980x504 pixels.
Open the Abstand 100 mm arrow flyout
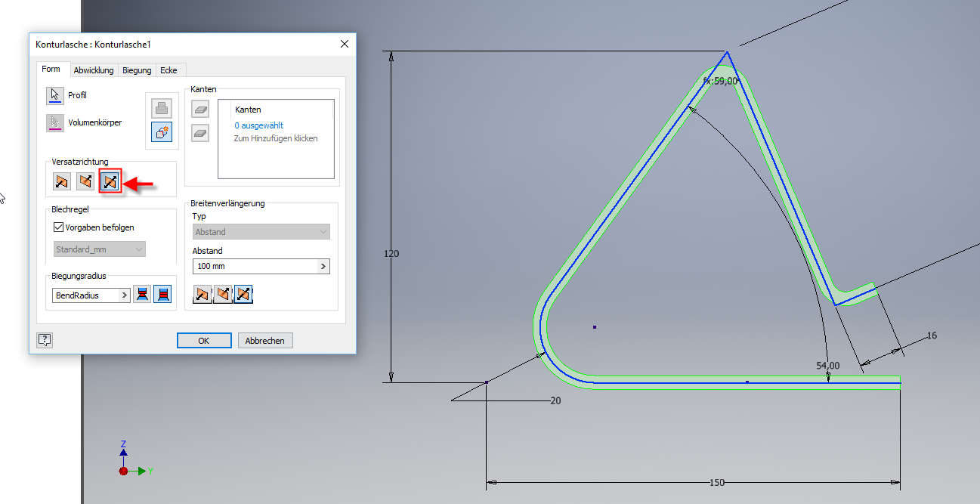tap(323, 267)
